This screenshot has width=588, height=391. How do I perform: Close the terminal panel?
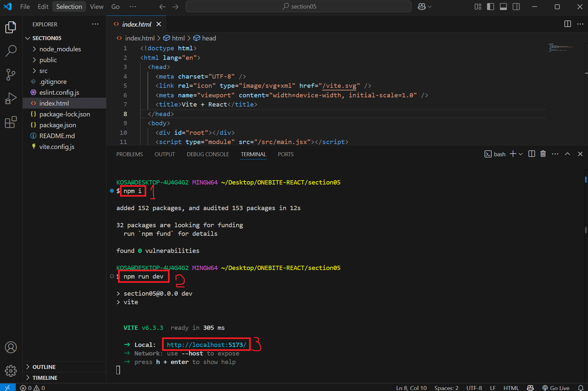coord(580,154)
